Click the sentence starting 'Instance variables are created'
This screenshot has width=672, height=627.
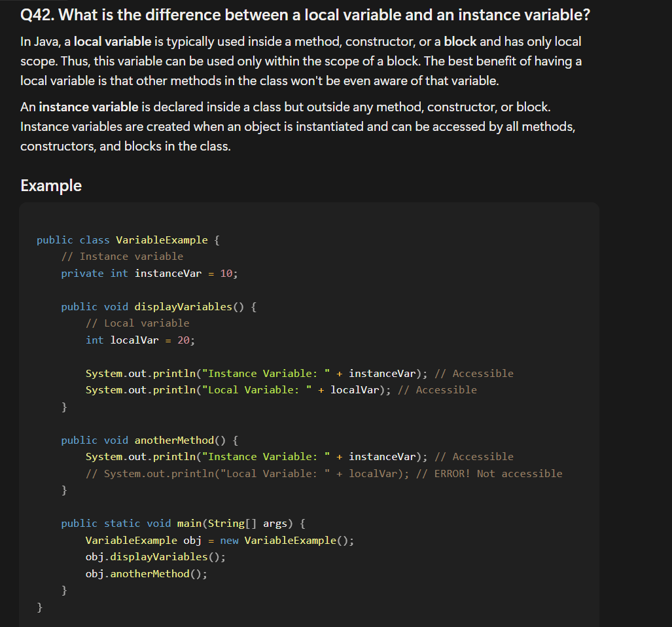298,136
